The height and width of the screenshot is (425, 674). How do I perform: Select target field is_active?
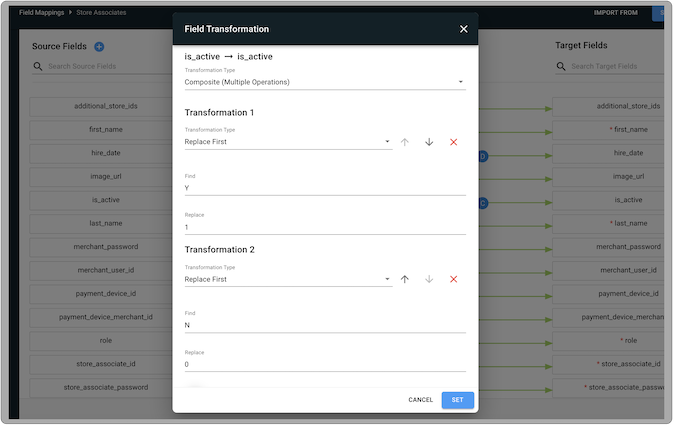tap(608, 200)
